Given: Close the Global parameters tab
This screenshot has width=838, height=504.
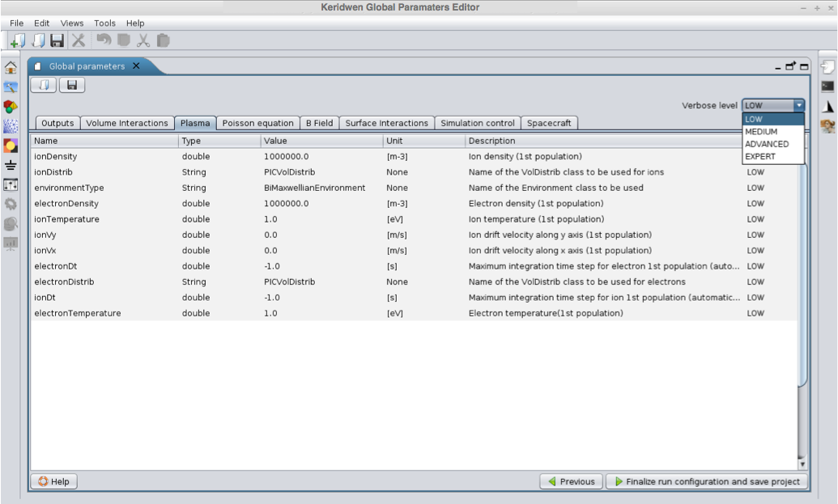Looking at the screenshot, I should coord(136,66).
